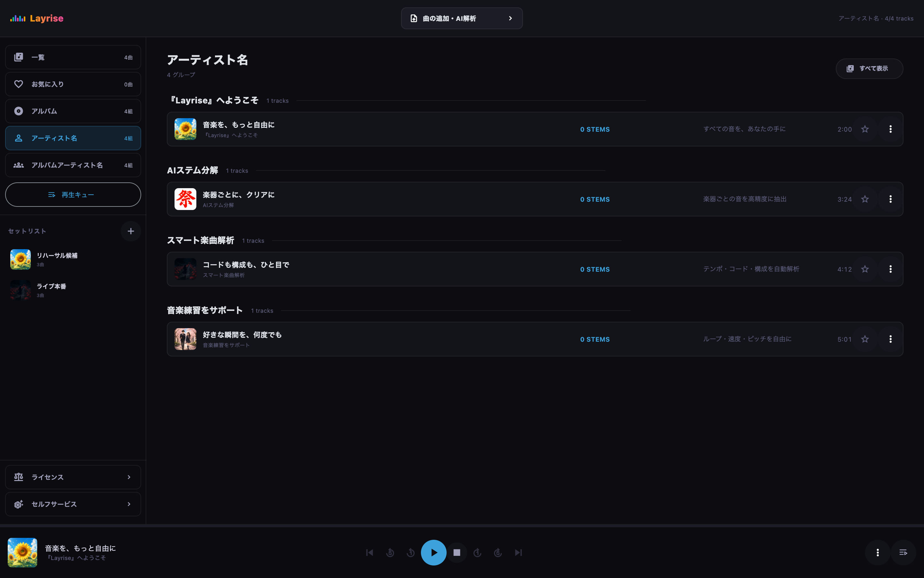Skip to previous track in player
924x578 pixels.
click(370, 553)
